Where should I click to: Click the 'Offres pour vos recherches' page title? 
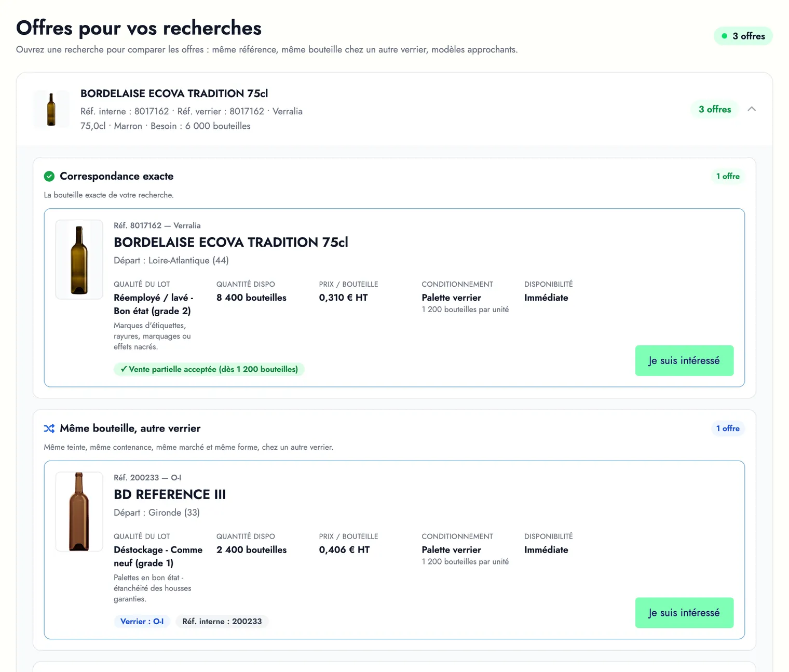[139, 28]
